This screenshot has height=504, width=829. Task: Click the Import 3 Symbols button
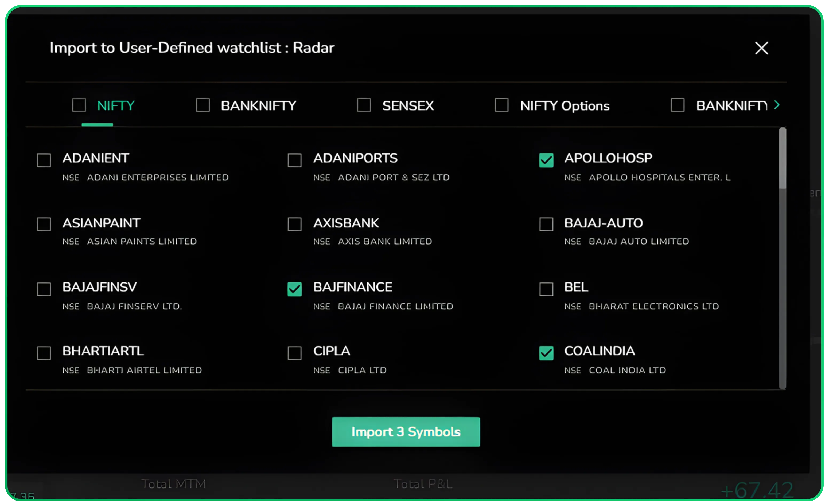(405, 432)
